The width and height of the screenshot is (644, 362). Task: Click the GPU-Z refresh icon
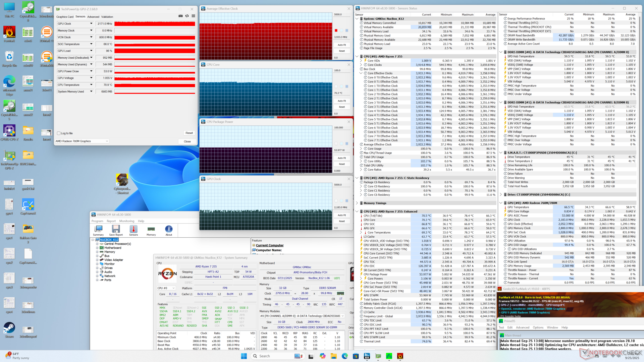(187, 16)
